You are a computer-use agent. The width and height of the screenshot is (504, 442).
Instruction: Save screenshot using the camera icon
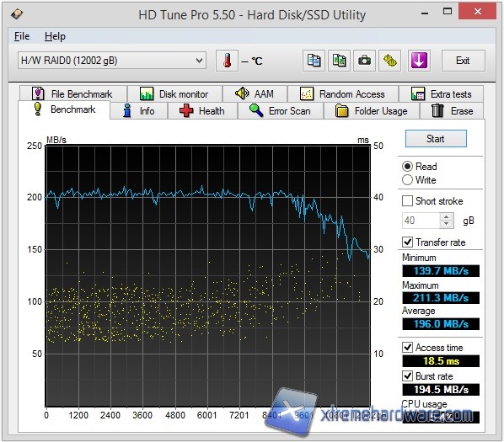pyautogui.click(x=364, y=61)
